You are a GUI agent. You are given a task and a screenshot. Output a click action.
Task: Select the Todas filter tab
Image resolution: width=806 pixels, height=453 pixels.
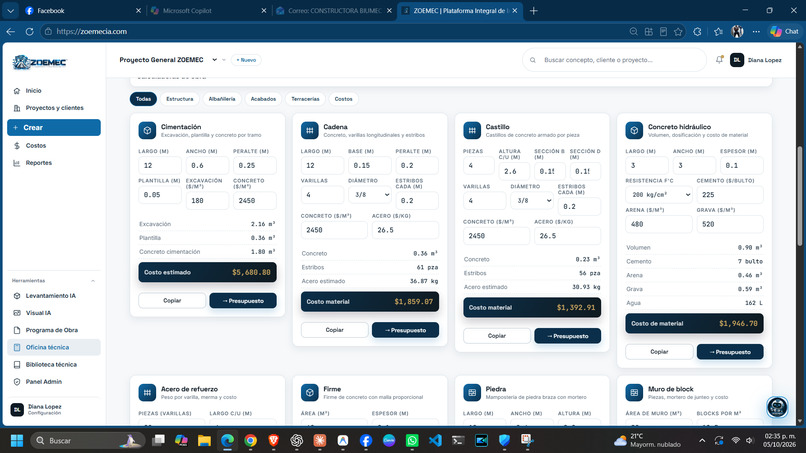[143, 99]
